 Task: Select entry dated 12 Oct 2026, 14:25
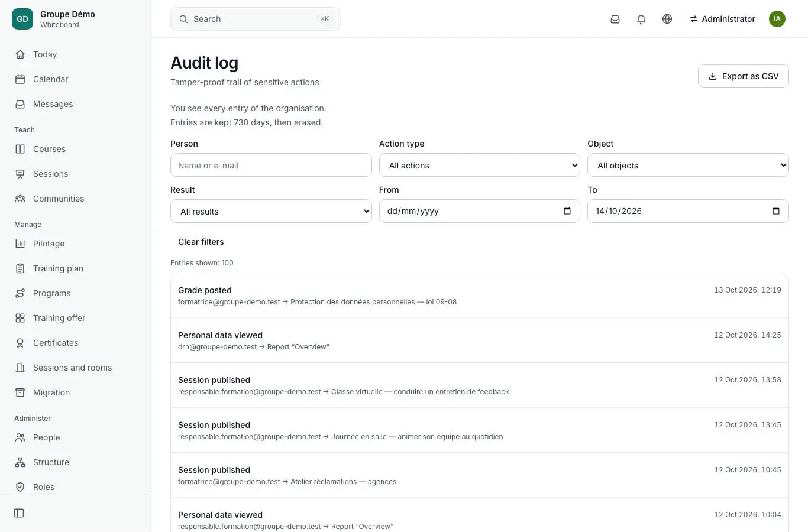coord(480,340)
